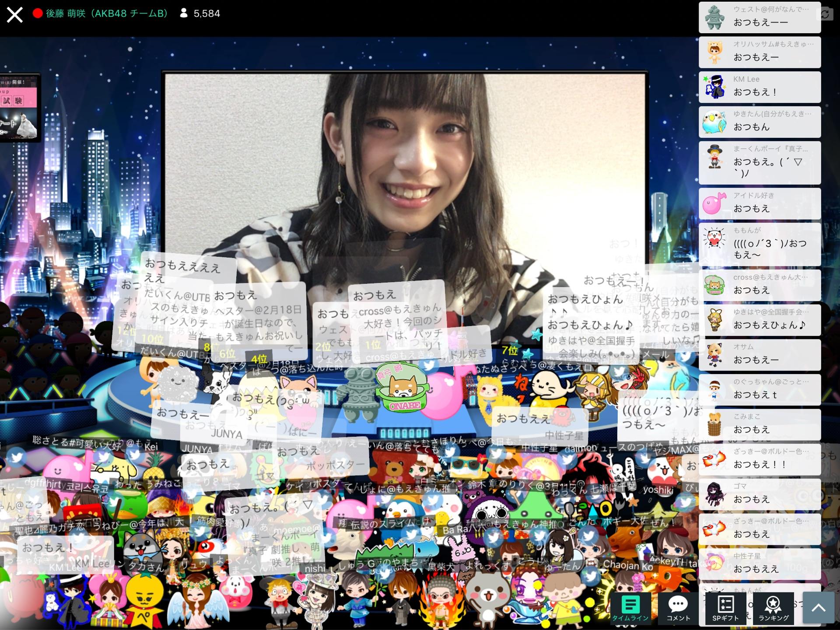This screenshot has width=840, height=630.
Task: Tap the yoshiki audience name label
Action: 658,490
